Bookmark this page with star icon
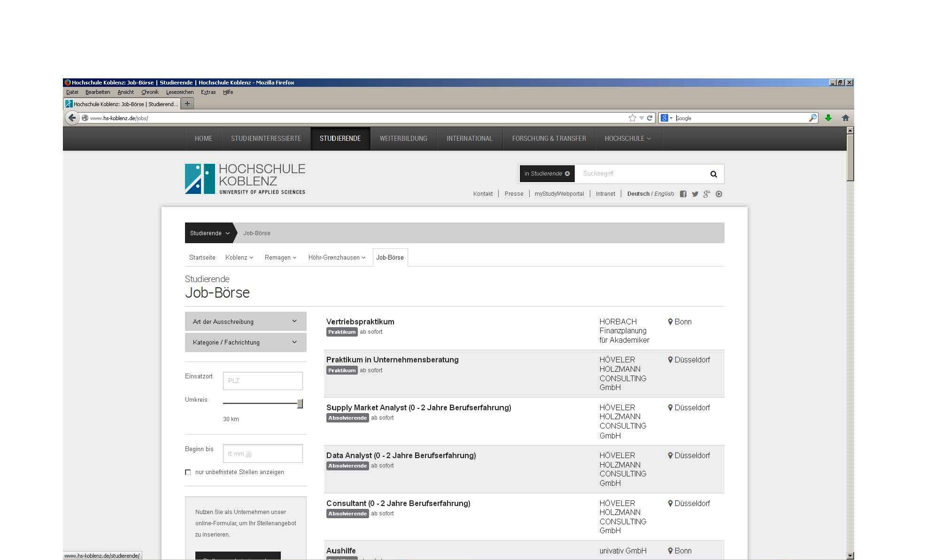Viewport: 934px width, 560px height. click(632, 118)
